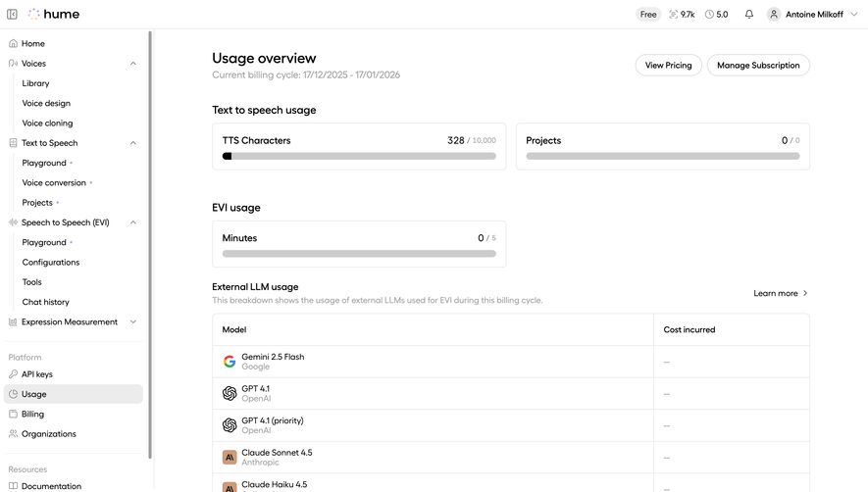This screenshot has height=492, width=868.
Task: Collapse the Speech to Speech (EVI) chevron
Action: pyautogui.click(x=132, y=222)
